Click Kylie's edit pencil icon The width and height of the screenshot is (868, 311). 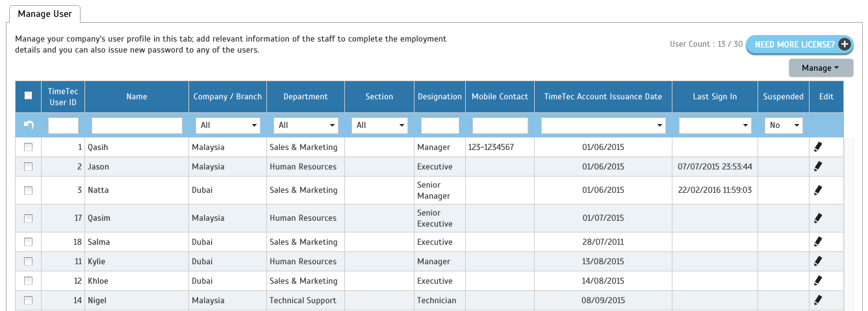[818, 261]
